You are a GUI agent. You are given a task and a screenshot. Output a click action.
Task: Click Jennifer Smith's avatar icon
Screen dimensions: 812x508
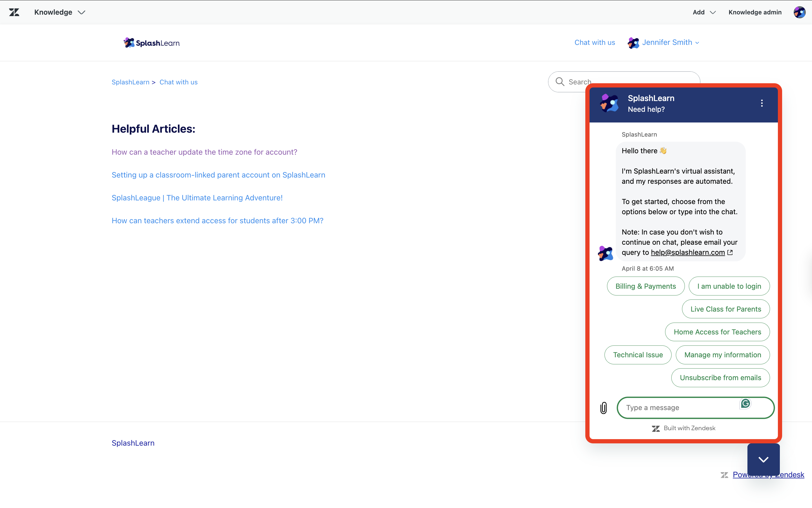634,43
